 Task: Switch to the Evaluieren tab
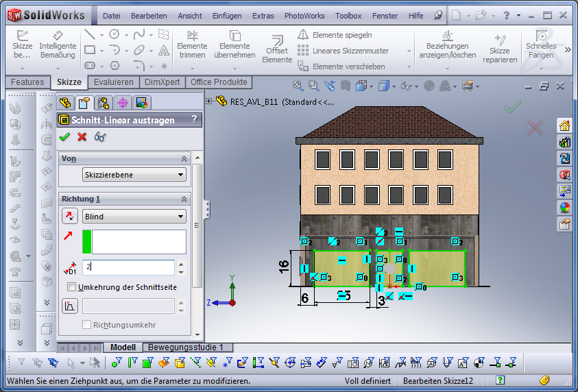click(114, 82)
